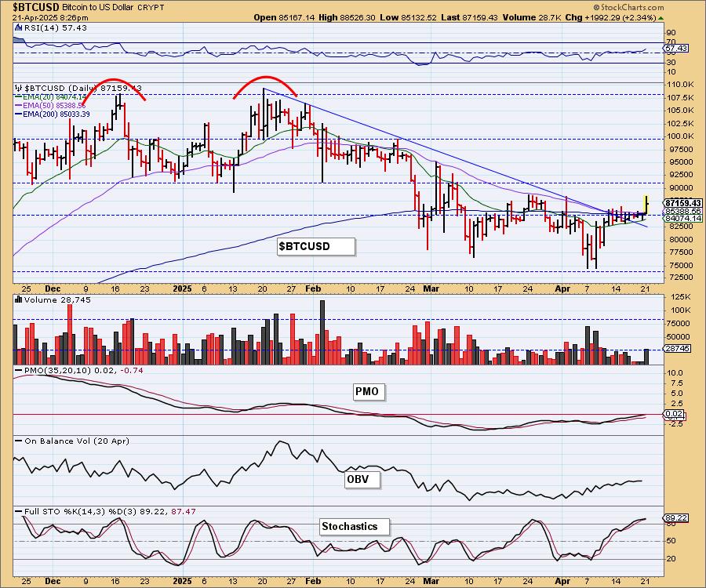Screen dimensions: 706x588
Task: Click the Chg +1992.29 (+2.34%) value
Action: click(x=610, y=17)
